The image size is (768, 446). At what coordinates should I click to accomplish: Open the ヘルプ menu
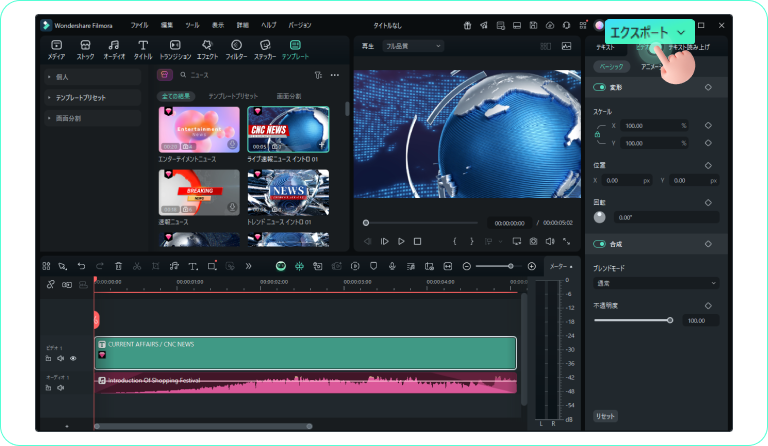(x=268, y=25)
